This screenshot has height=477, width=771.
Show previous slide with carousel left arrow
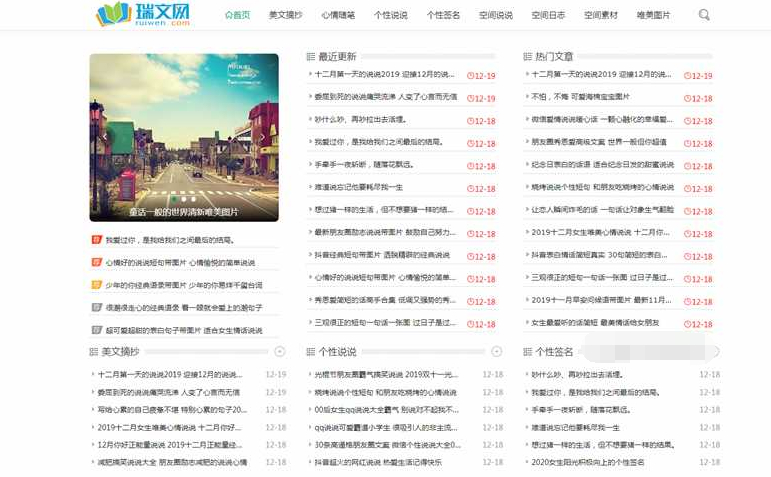(105, 137)
